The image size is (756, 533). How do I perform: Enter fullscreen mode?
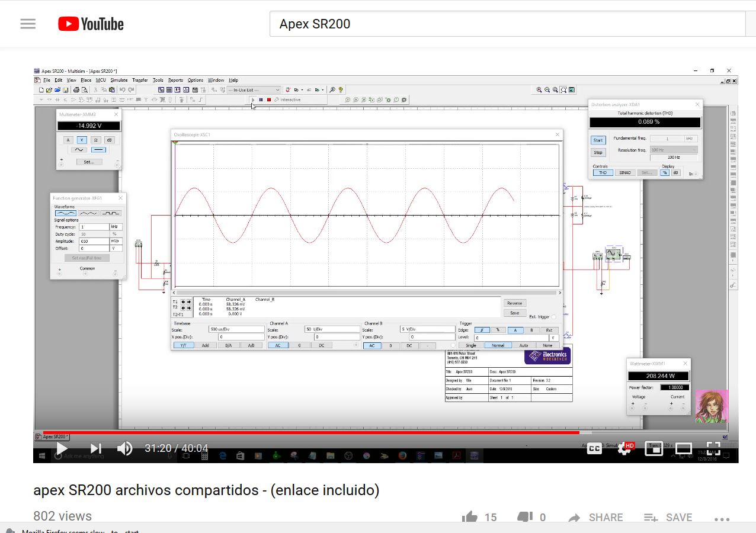click(713, 448)
